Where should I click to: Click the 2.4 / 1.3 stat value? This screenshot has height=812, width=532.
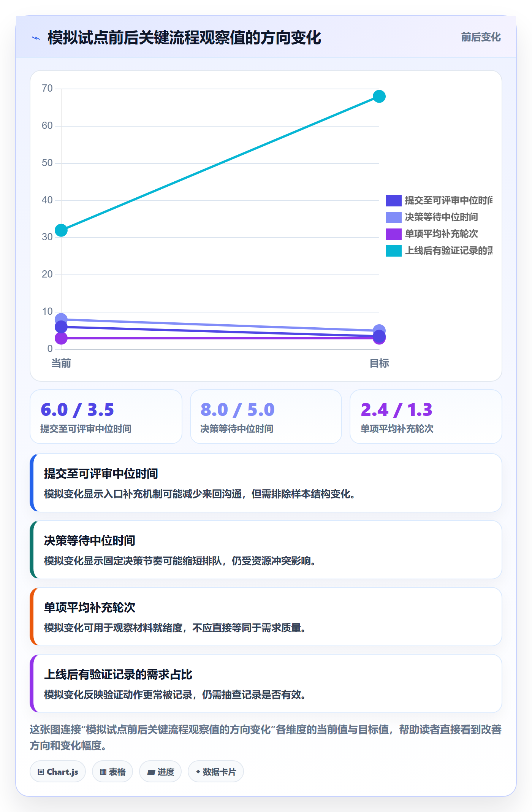pos(397,410)
